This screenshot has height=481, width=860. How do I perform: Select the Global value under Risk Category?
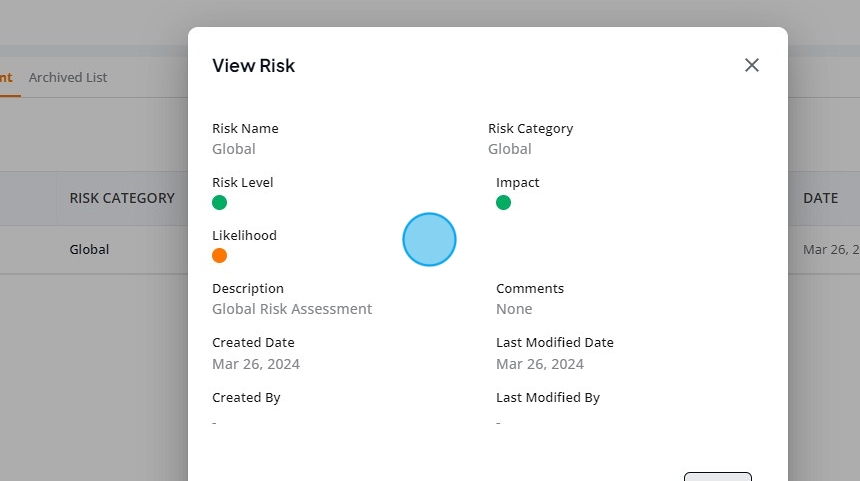(510, 149)
